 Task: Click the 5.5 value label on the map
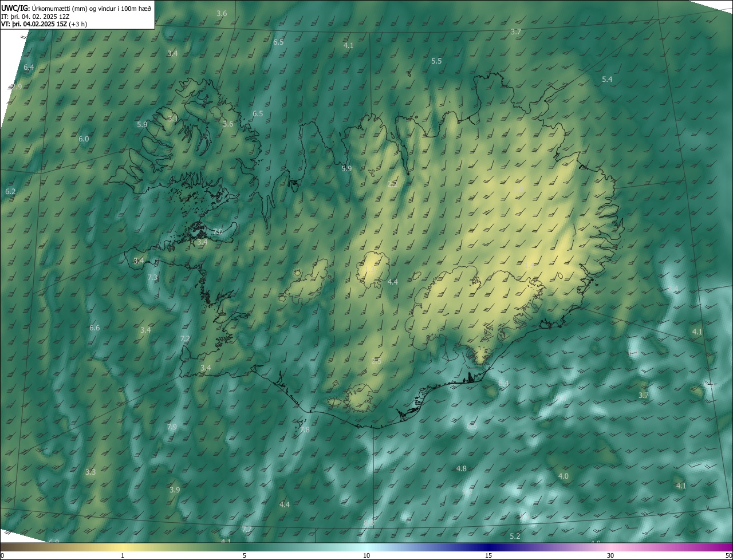436,61
